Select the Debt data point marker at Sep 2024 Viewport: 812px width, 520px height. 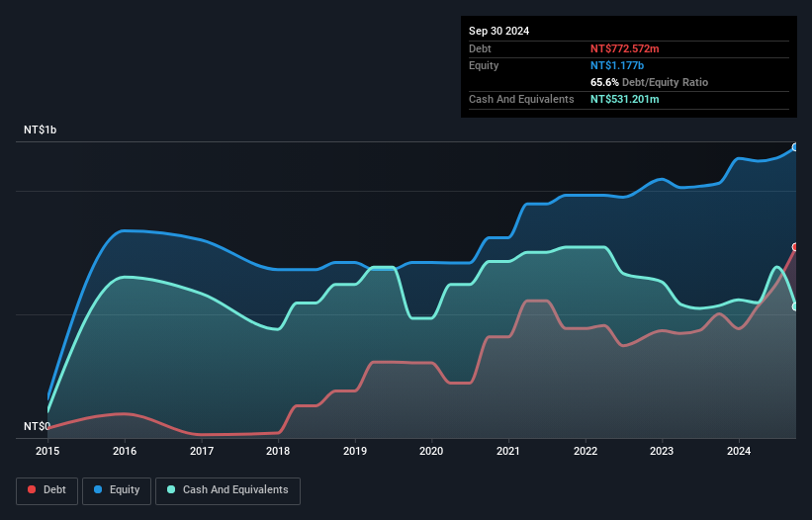pyautogui.click(x=795, y=247)
